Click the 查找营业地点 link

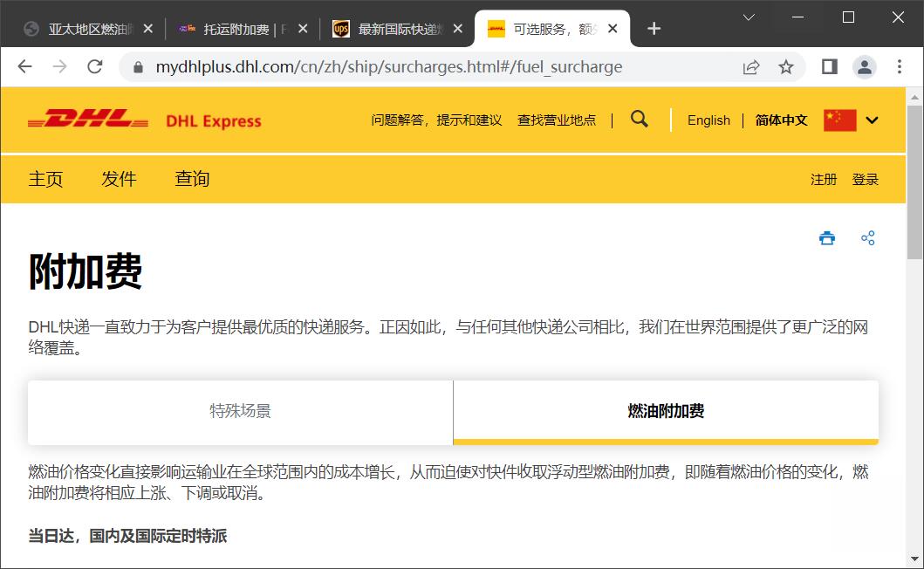tap(557, 120)
